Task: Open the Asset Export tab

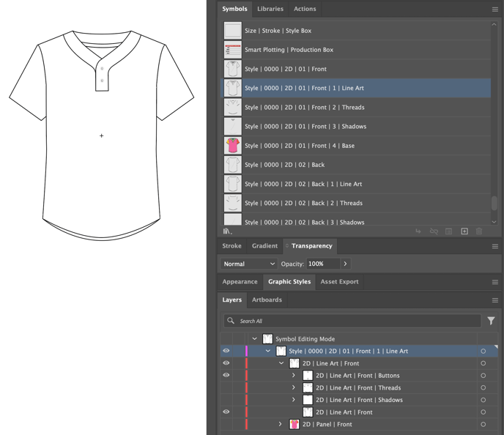Action: pos(339,282)
